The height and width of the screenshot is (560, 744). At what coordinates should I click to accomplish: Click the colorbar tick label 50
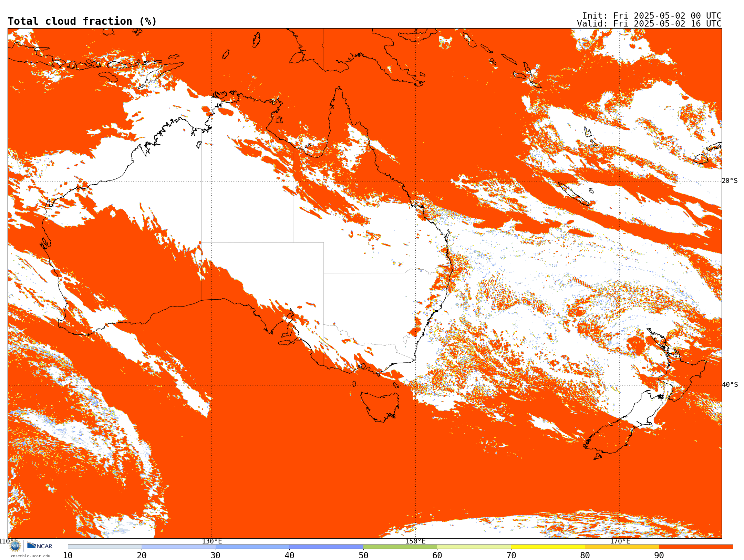(363, 556)
